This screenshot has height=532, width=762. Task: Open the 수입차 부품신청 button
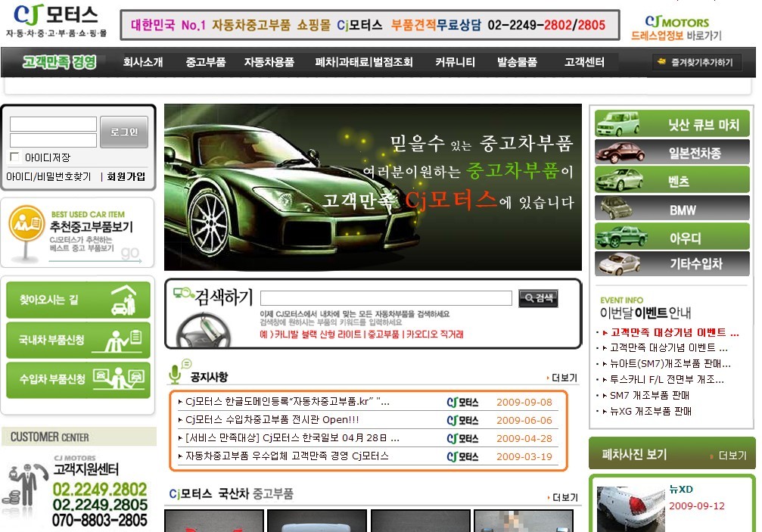tap(78, 380)
